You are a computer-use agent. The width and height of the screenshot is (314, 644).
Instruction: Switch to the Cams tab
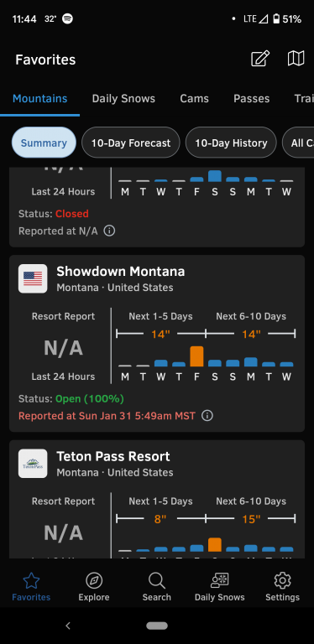pyautogui.click(x=195, y=99)
